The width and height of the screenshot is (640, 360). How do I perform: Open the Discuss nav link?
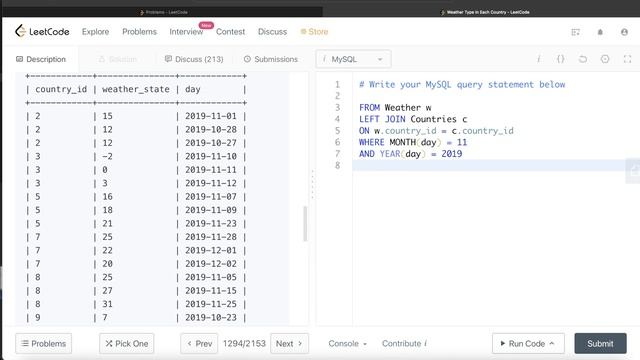tap(272, 31)
